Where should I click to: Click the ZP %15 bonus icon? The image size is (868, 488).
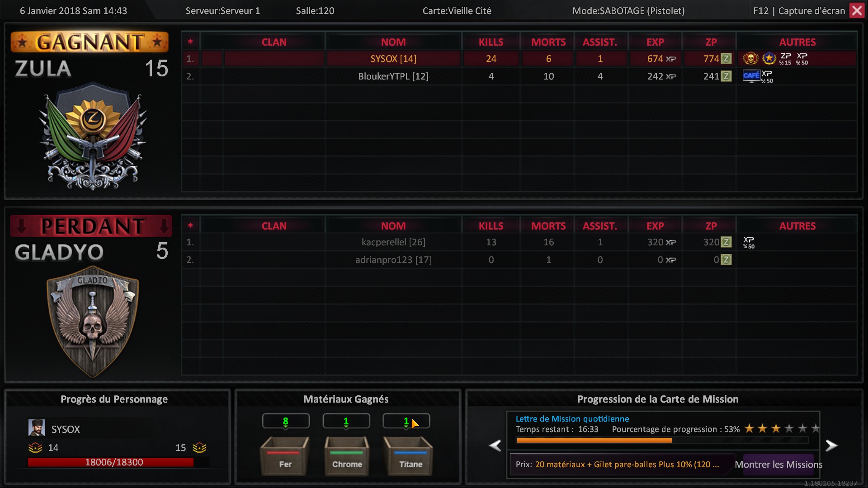pyautogui.click(x=785, y=59)
